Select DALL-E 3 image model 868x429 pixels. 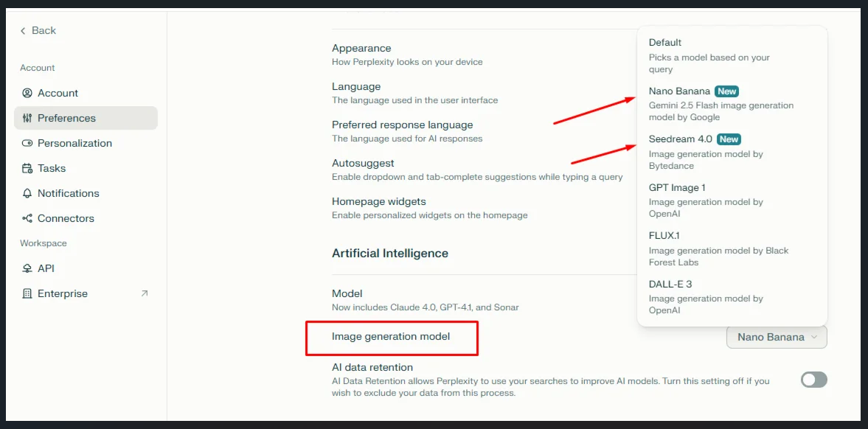pyautogui.click(x=670, y=285)
